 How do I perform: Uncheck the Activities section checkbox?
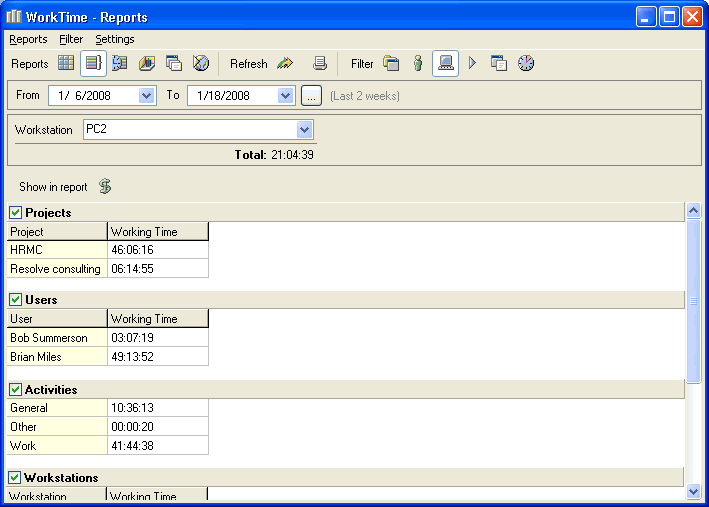coord(15,389)
